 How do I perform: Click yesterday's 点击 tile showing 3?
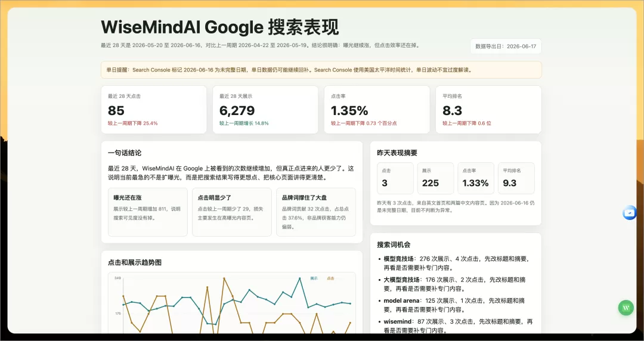(395, 178)
